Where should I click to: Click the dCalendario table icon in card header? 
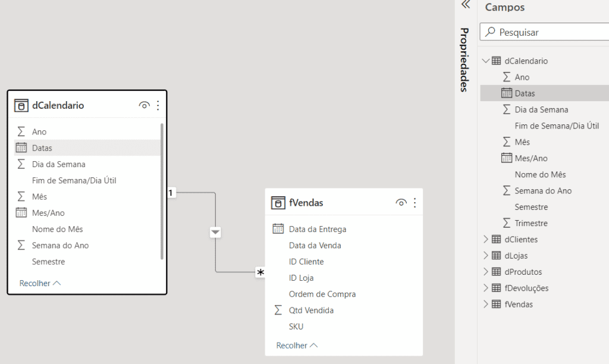21,105
